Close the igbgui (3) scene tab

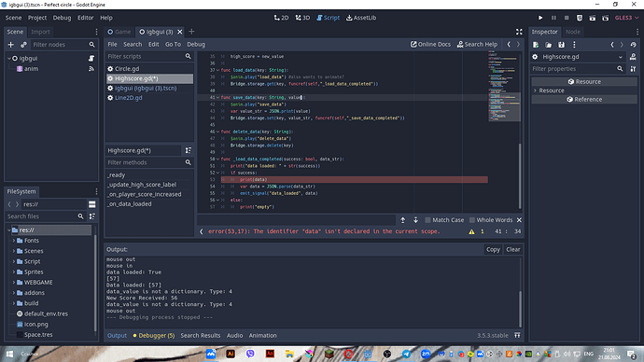coord(180,32)
